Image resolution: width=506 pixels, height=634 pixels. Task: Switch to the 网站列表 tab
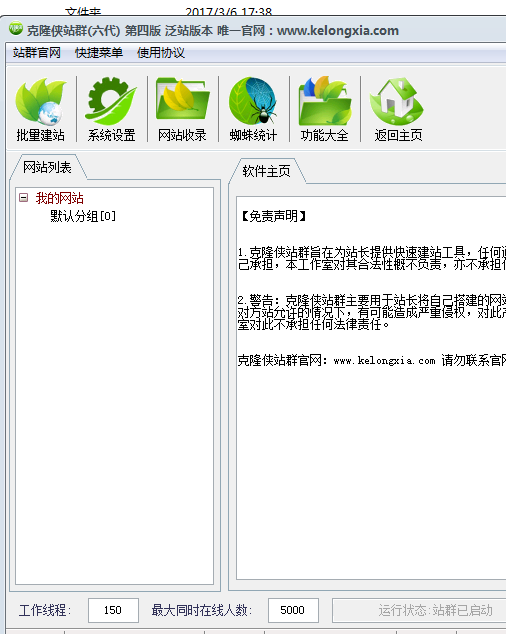click(x=47, y=167)
